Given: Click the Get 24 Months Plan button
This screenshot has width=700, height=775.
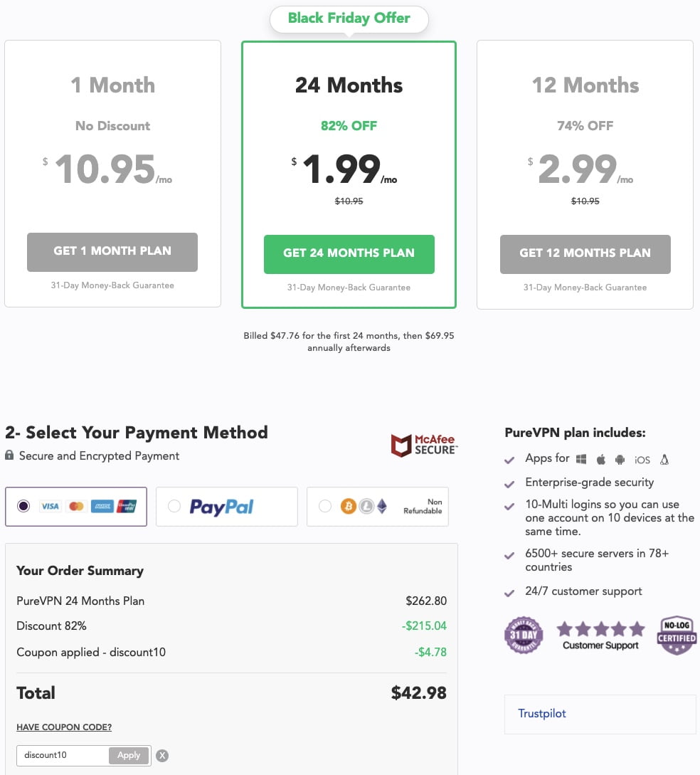Looking at the screenshot, I should tap(349, 254).
